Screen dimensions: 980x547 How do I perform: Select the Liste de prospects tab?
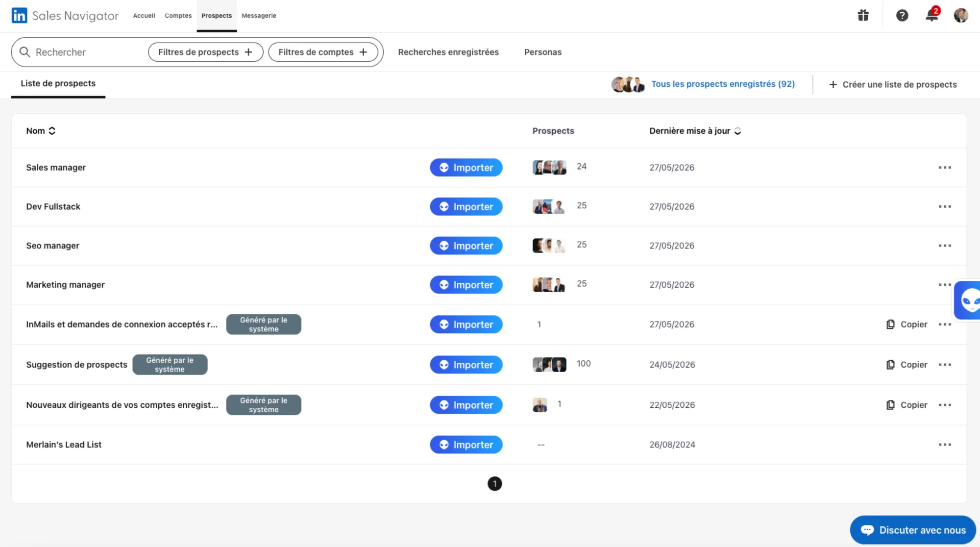point(58,84)
